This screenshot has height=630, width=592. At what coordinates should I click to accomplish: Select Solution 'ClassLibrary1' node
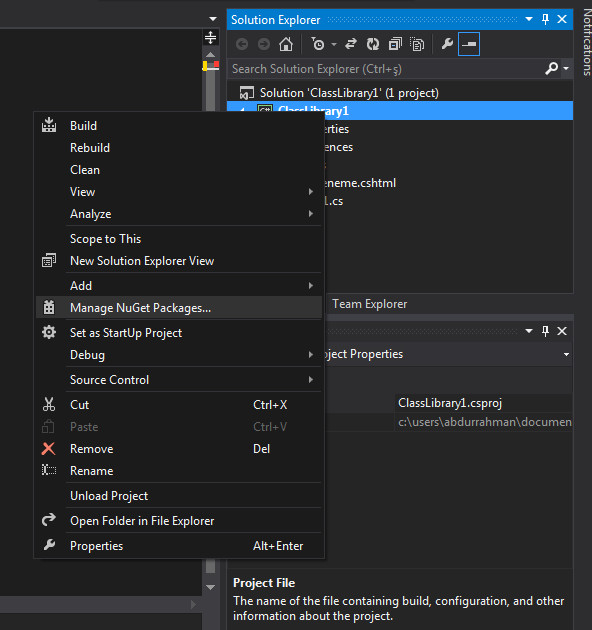click(x=349, y=93)
